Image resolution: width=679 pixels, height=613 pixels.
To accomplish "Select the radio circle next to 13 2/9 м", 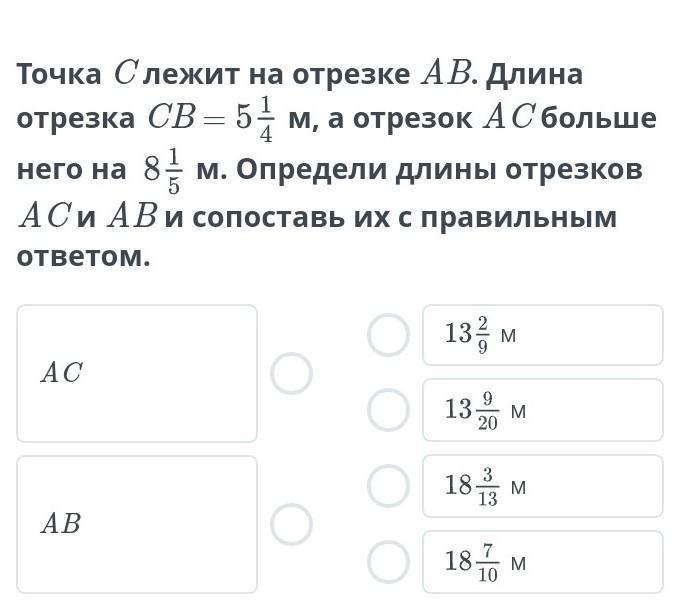I will (388, 335).
